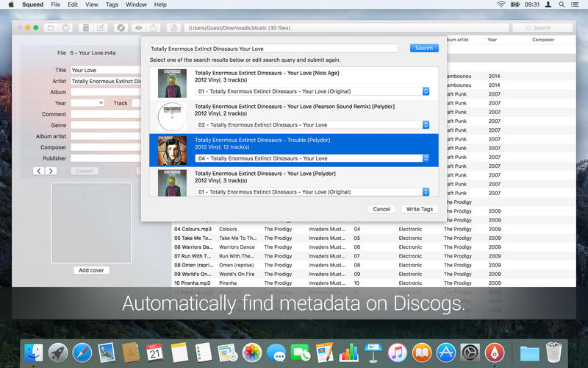588x368 pixels.
Task: Open Notes app in the Dock
Action: 179,353
